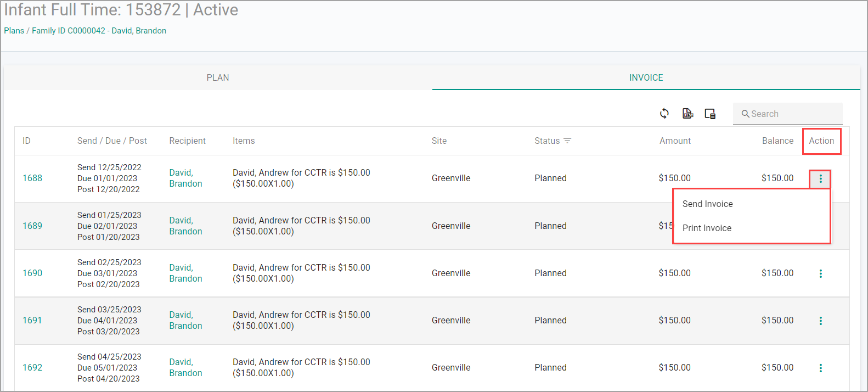Open action menu for invoice 1690
Screen dimensions: 868x392
[x=821, y=273]
